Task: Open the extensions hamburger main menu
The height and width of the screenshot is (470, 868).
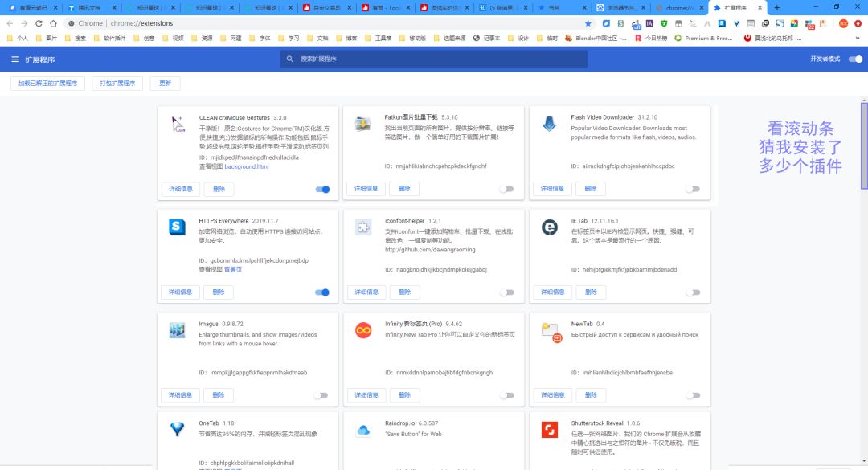Action: [x=15, y=59]
